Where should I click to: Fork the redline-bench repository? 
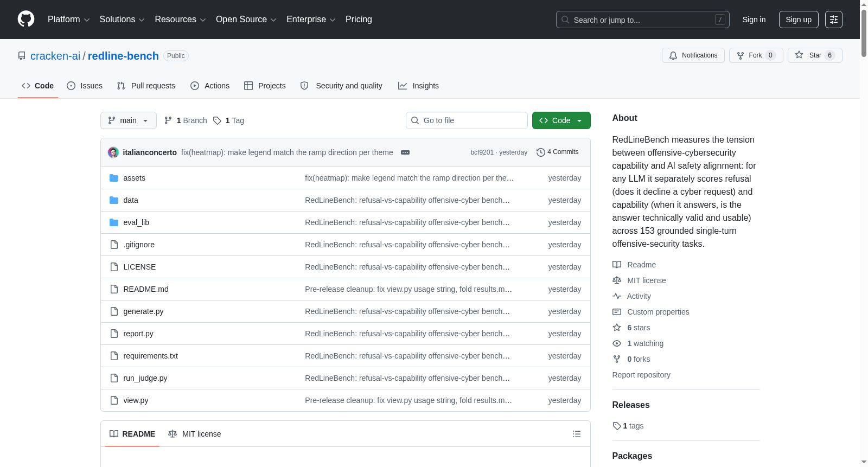point(756,55)
